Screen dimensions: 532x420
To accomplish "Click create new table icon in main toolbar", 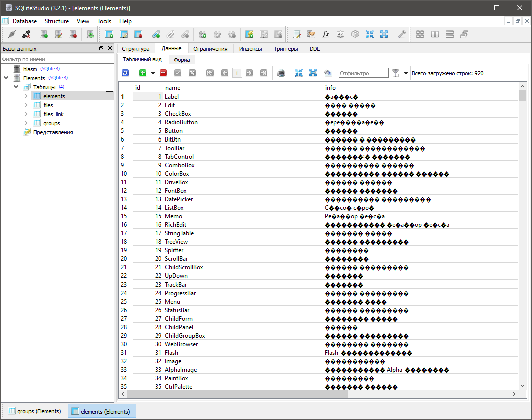I will coord(109,34).
